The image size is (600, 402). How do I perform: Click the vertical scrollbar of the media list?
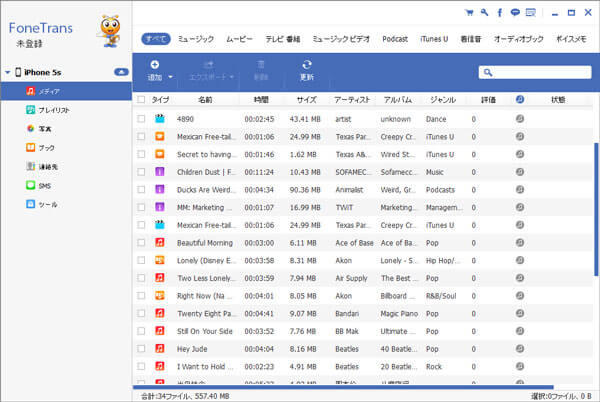(x=596, y=209)
